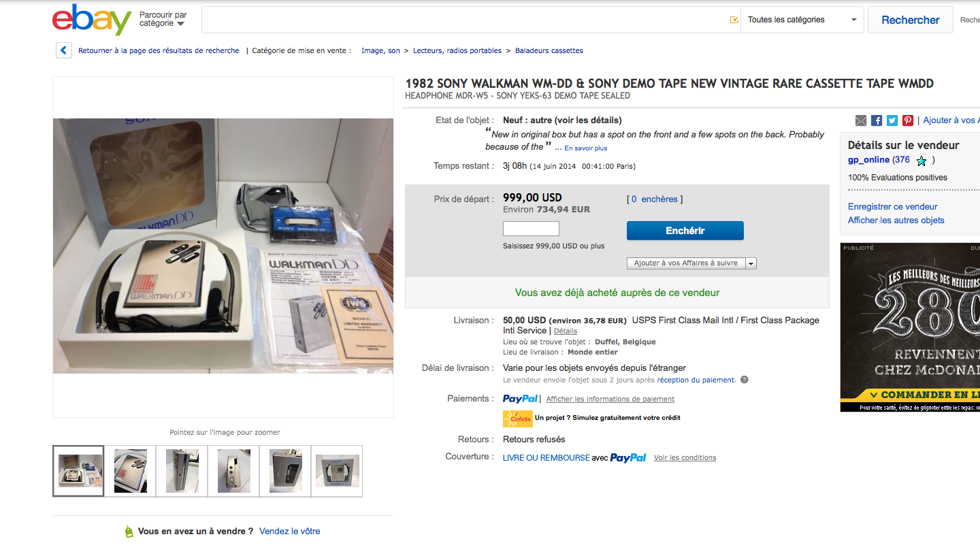Click the Enchérir bid button
Screen dimensions: 980x556
685,231
